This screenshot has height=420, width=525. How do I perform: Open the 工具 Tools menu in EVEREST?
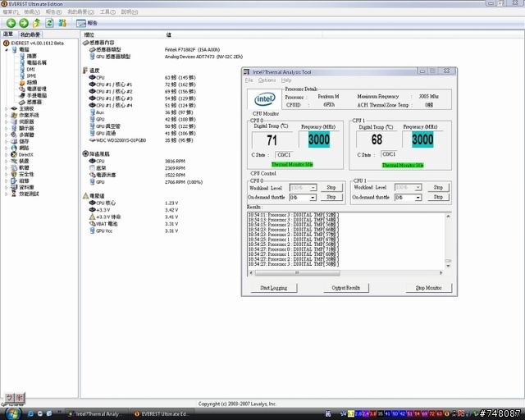coord(107,12)
